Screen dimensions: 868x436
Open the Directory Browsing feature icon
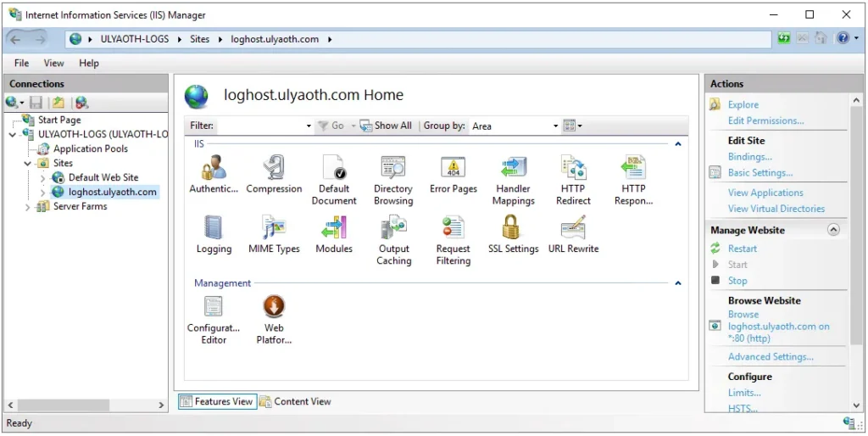pos(393,180)
